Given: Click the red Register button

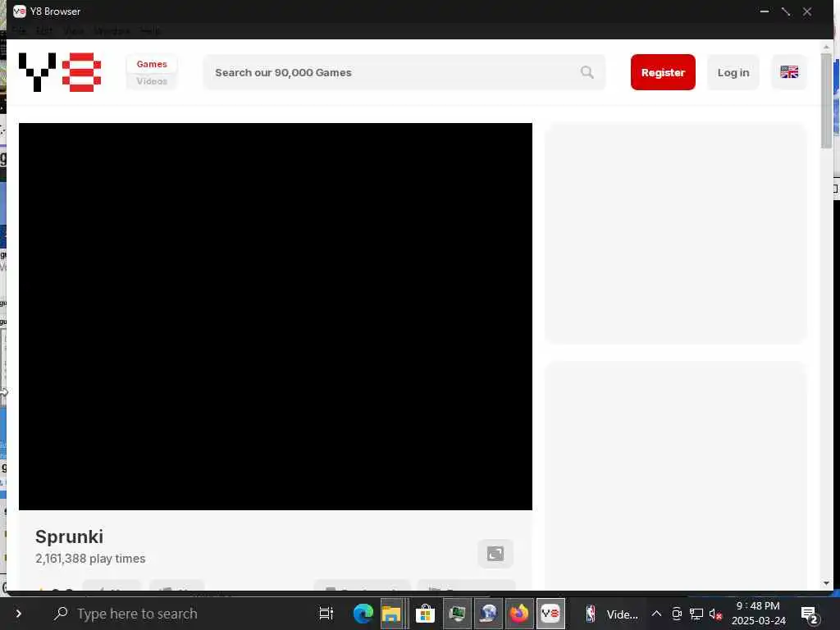Looking at the screenshot, I should (x=663, y=72).
